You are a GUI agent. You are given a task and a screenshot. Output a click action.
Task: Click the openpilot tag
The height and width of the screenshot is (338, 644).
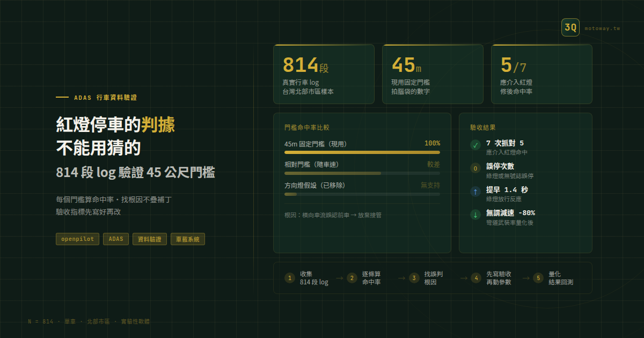click(x=78, y=239)
